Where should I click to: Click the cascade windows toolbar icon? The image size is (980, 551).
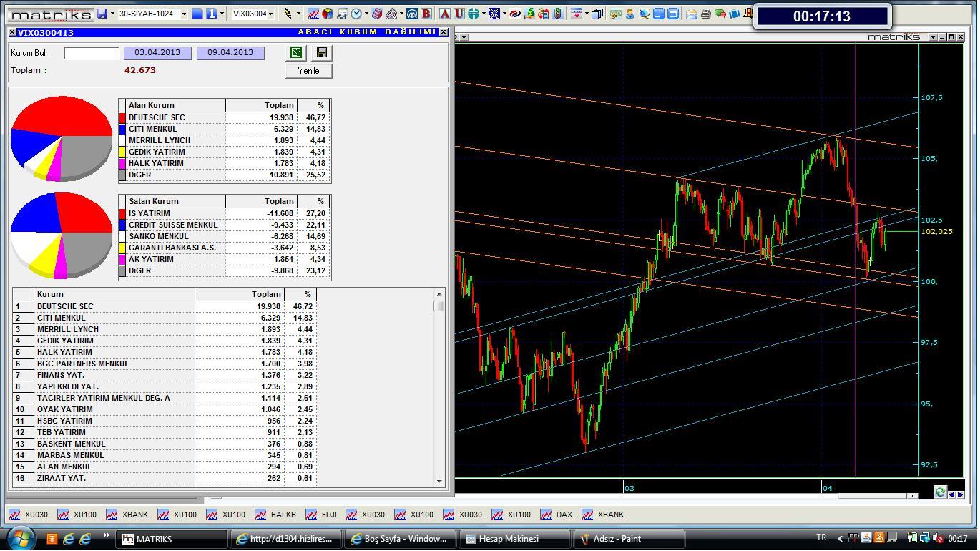tap(597, 14)
